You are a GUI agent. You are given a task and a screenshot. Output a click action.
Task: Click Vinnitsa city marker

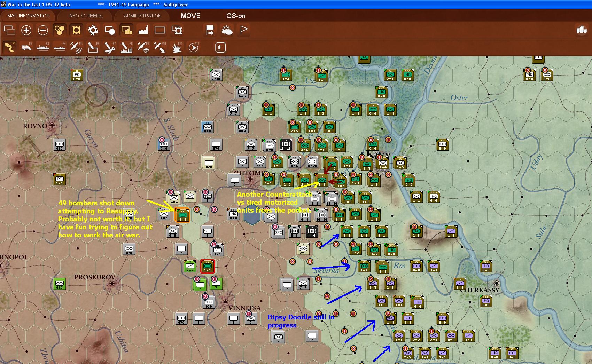point(225,302)
